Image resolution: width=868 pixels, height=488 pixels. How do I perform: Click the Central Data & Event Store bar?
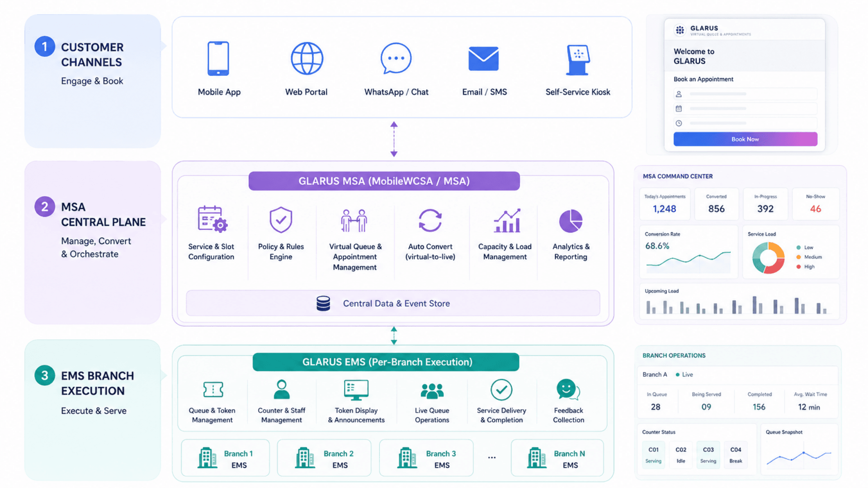tap(393, 303)
